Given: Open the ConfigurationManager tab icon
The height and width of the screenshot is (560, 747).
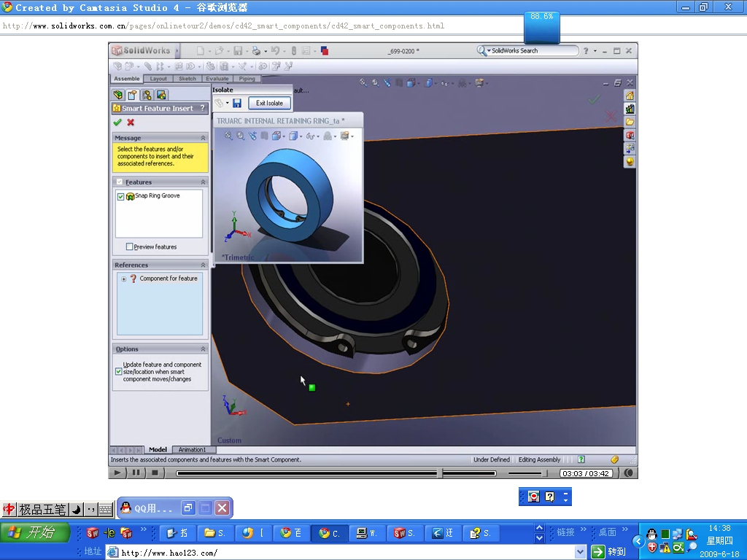Looking at the screenshot, I should [147, 95].
